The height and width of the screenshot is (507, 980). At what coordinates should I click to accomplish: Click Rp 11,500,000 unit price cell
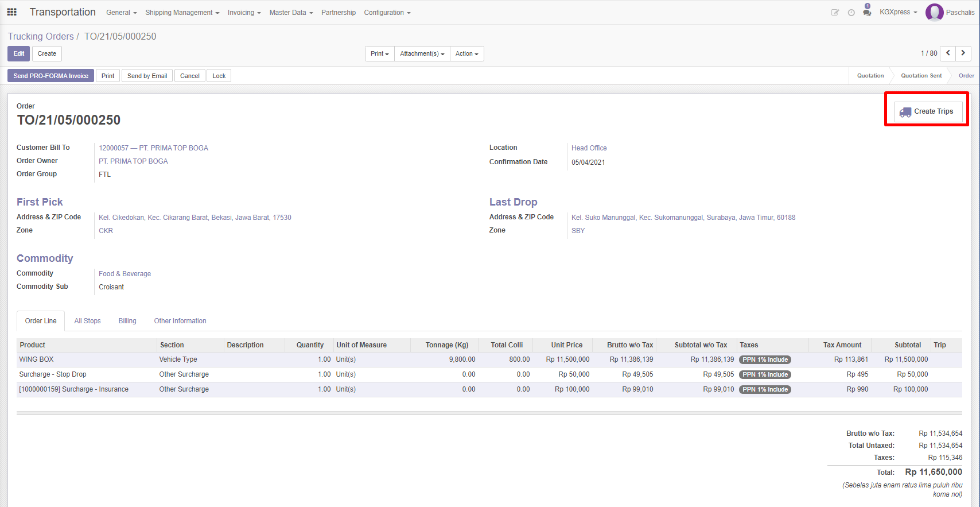tap(567, 359)
